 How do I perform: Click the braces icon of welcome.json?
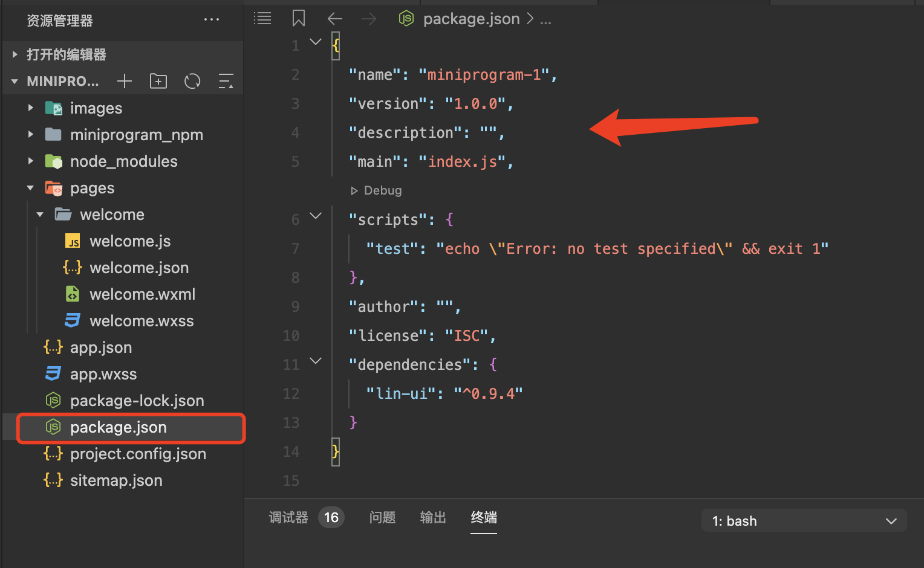(73, 267)
